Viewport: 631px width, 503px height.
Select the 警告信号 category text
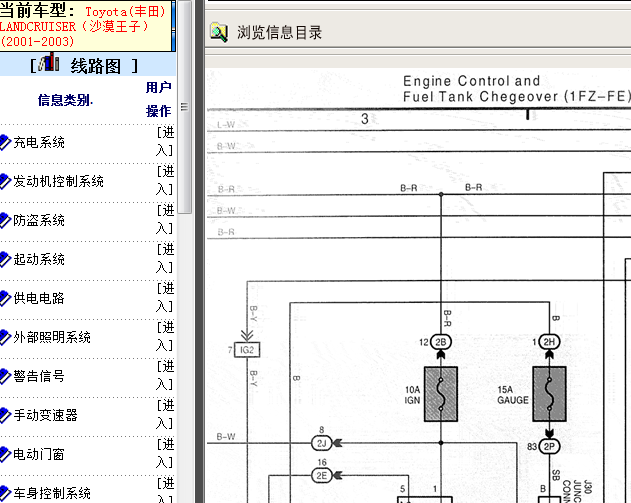pyautogui.click(x=39, y=376)
